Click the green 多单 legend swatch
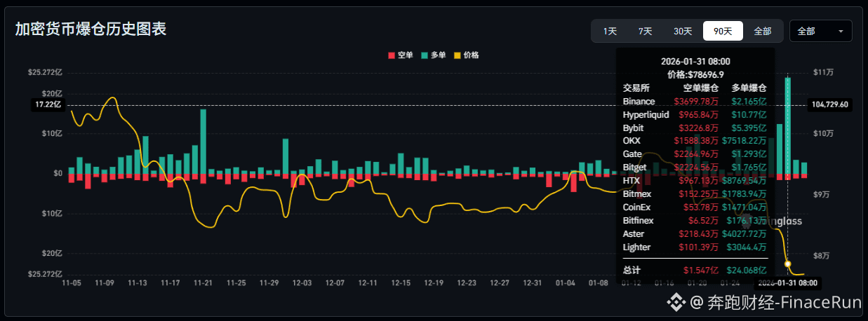Screen dimensions: 868x321 click(425, 55)
